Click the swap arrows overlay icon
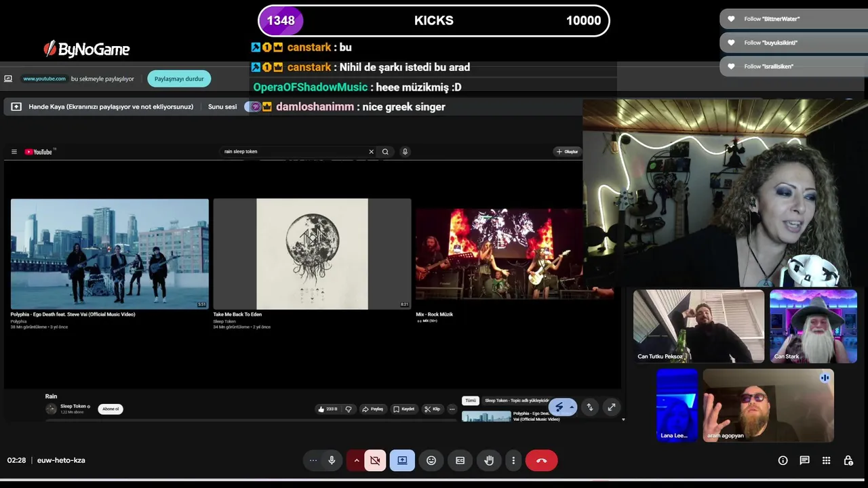 click(x=590, y=407)
